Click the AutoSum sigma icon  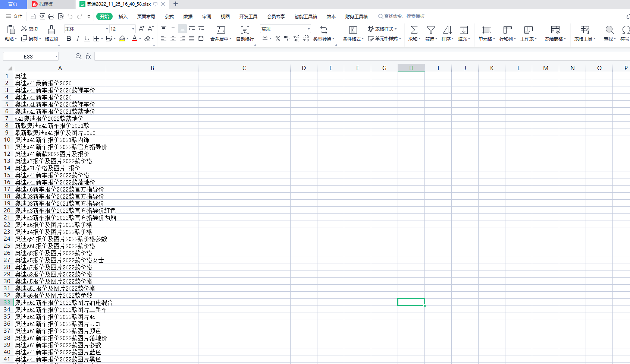coord(414,30)
